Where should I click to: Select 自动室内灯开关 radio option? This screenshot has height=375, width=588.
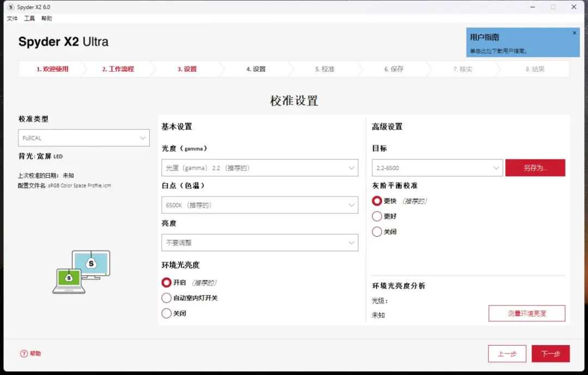pyautogui.click(x=167, y=298)
